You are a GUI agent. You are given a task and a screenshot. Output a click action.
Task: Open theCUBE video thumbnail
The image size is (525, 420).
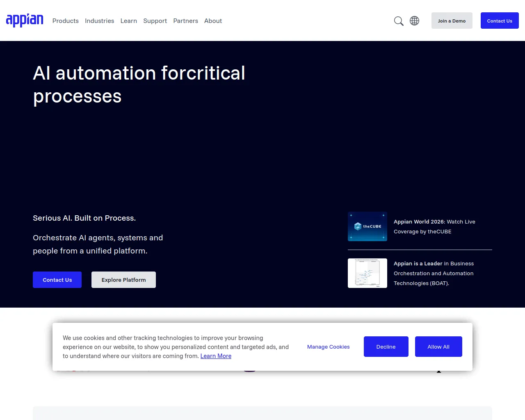coord(367,226)
